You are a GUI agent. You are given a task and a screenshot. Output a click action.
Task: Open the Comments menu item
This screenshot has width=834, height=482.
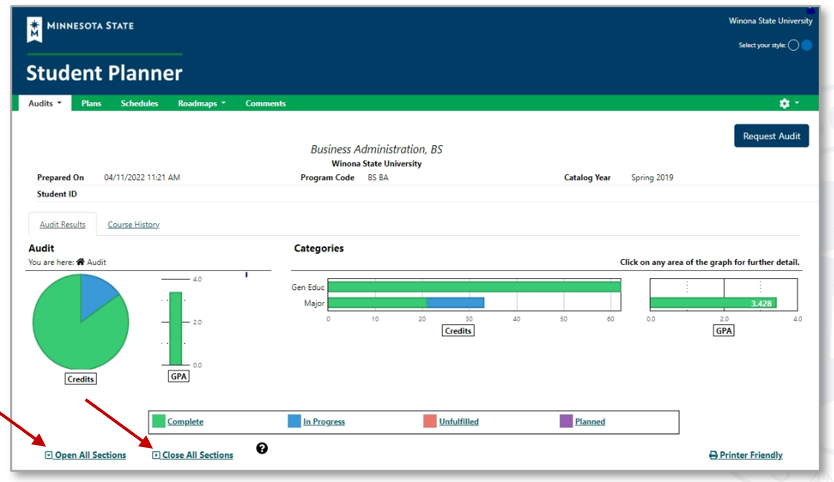265,103
